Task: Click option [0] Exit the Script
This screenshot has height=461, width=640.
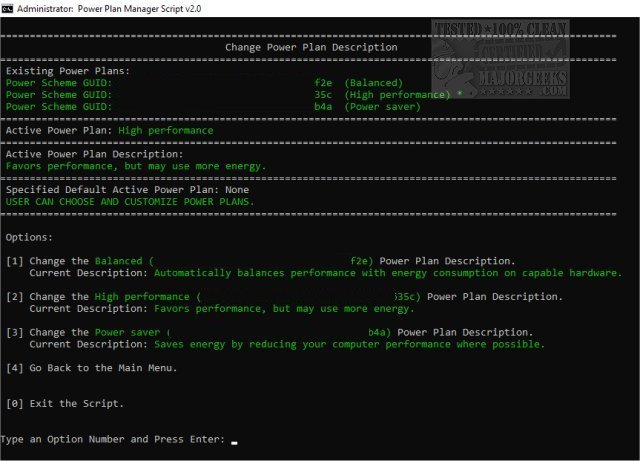Action: pyautogui.click(x=64, y=404)
